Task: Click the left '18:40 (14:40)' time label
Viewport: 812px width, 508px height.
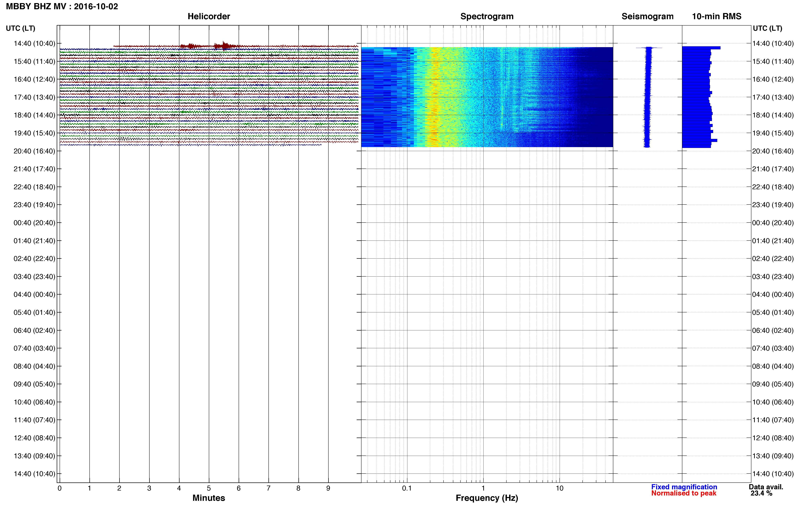Action: click(x=34, y=115)
